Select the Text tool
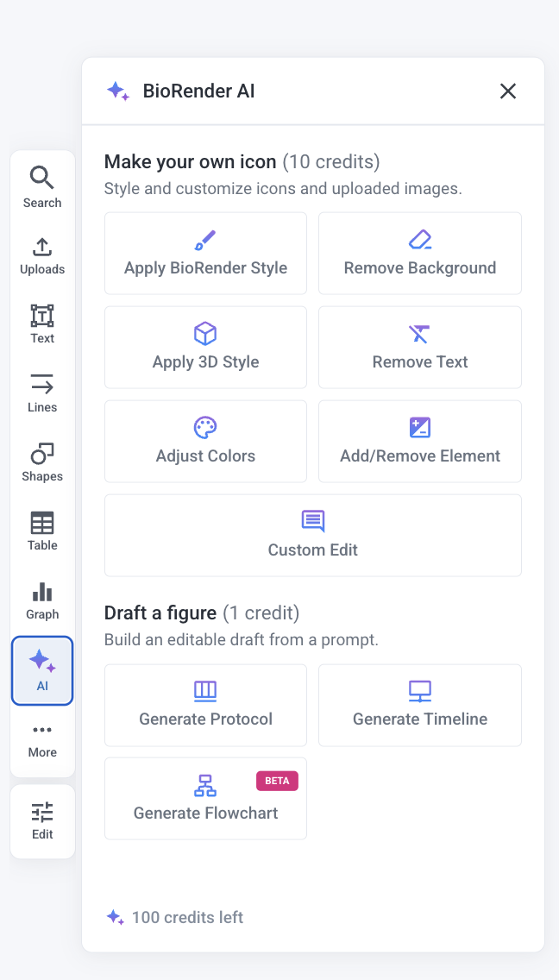Image resolution: width=559 pixels, height=980 pixels. tap(42, 324)
